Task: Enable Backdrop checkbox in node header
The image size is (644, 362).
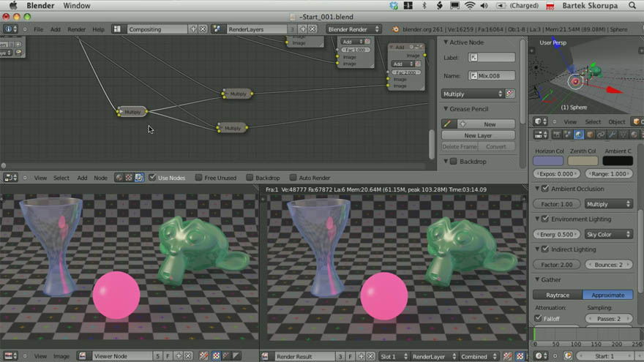Action: [250, 177]
